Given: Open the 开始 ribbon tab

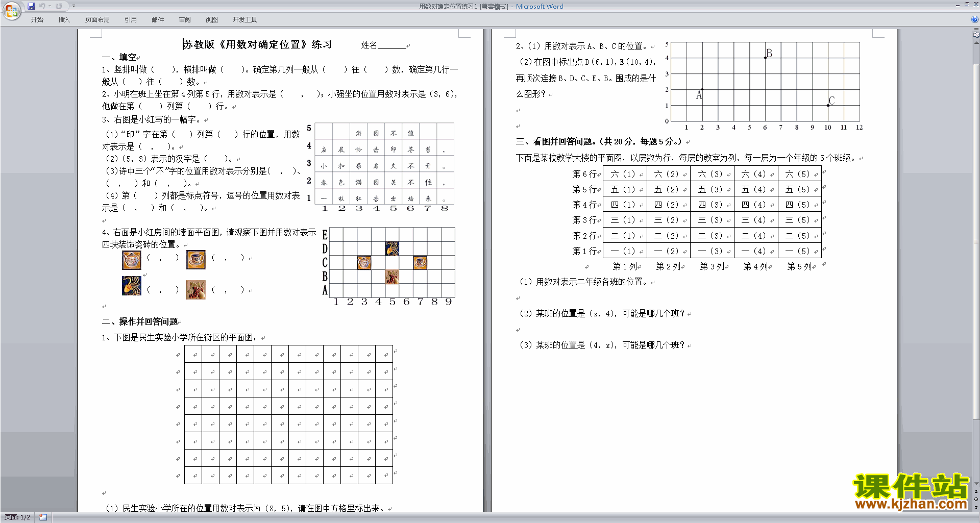Looking at the screenshot, I should coord(37,19).
